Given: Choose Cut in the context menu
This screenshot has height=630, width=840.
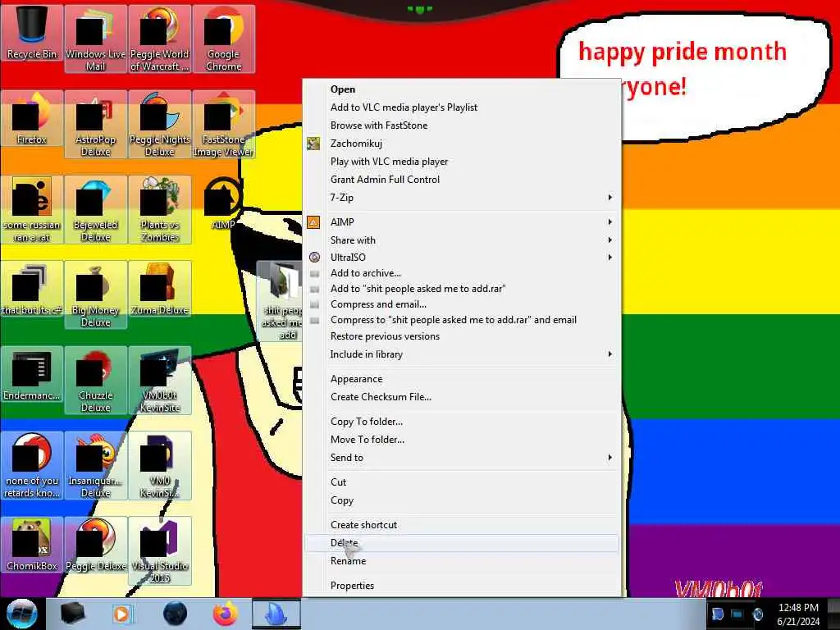Looking at the screenshot, I should [462, 482].
